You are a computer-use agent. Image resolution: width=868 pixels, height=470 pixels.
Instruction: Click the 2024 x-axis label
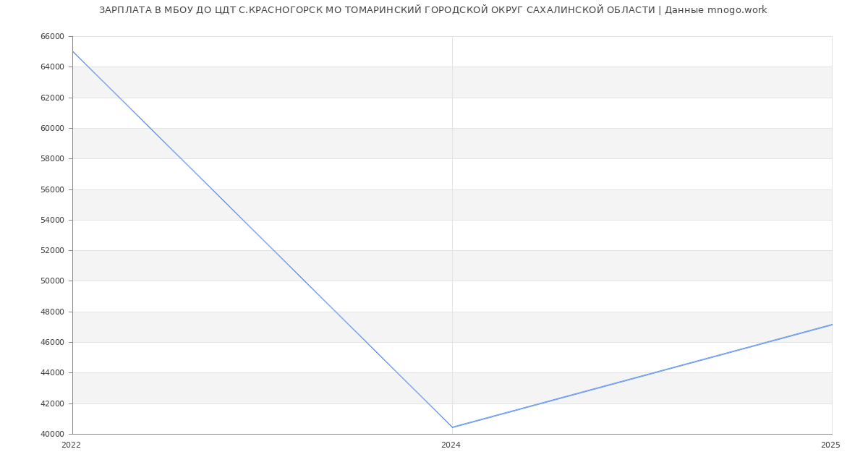point(451,445)
